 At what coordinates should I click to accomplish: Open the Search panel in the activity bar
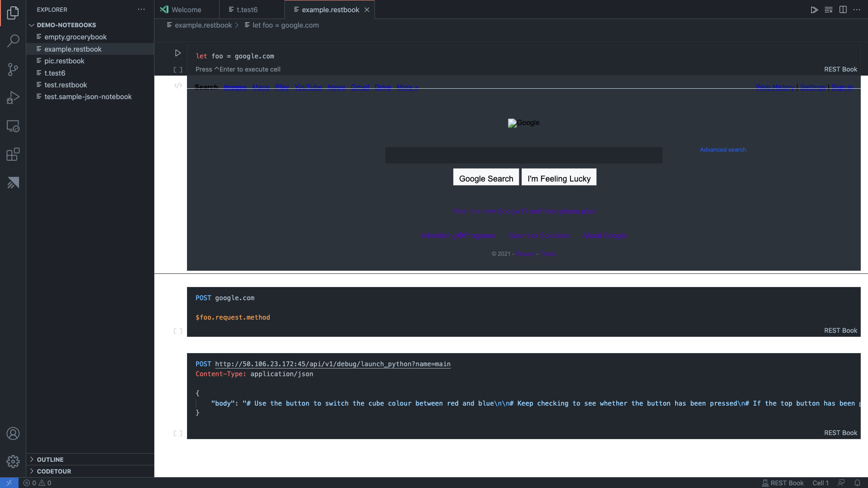point(13,41)
